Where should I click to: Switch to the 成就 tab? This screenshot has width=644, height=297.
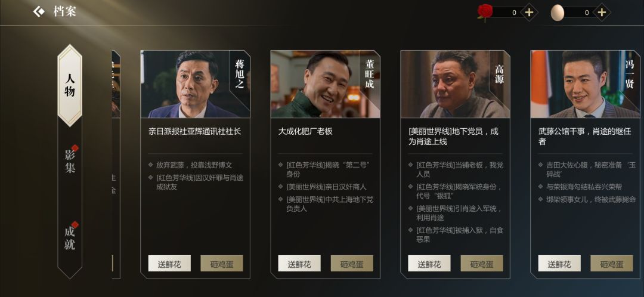pos(70,237)
